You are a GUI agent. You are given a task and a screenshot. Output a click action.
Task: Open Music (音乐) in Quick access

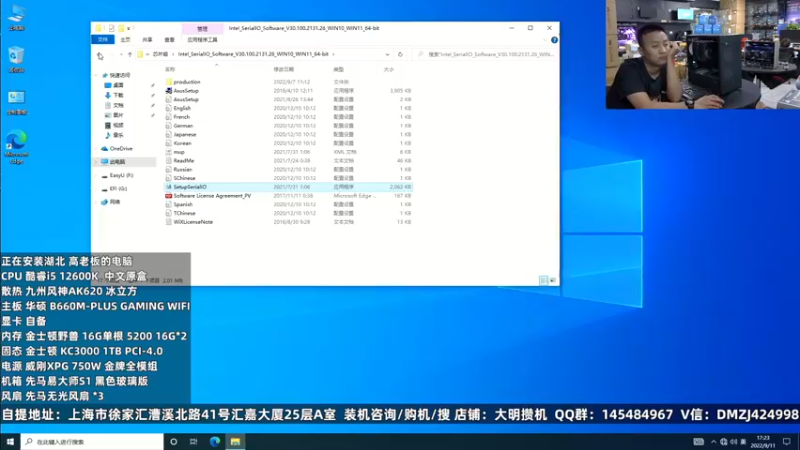pos(118,135)
